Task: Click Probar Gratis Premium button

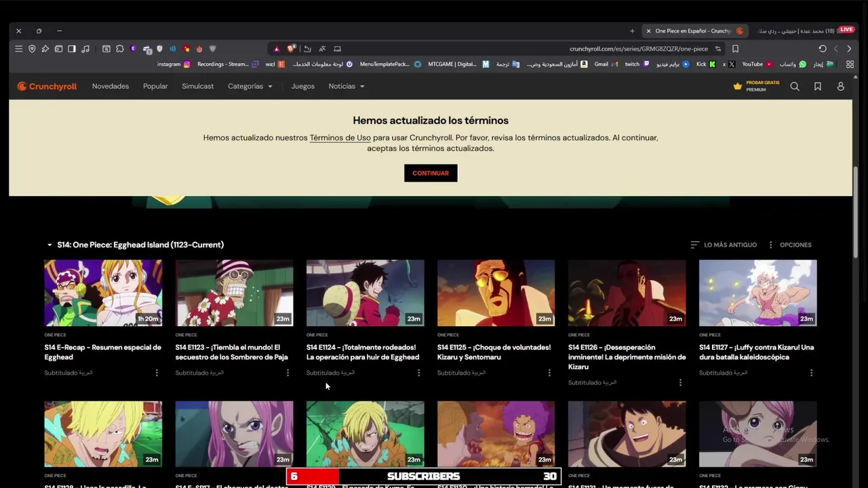Action: point(756,86)
